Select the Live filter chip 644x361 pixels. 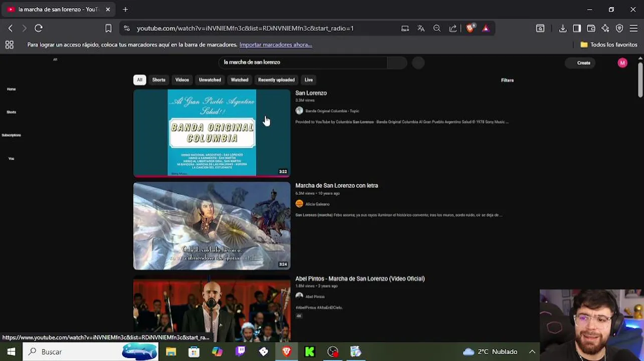[x=308, y=80]
